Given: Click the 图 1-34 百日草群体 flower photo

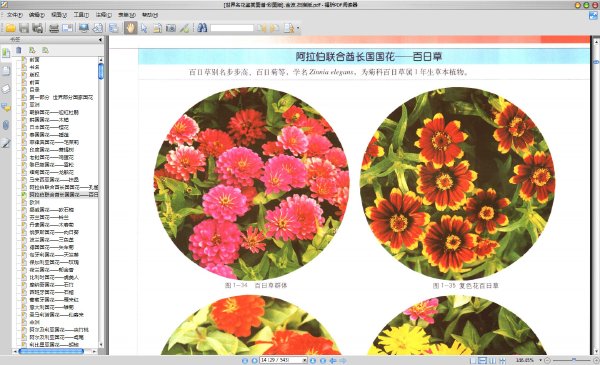Looking at the screenshot, I should point(251,183).
